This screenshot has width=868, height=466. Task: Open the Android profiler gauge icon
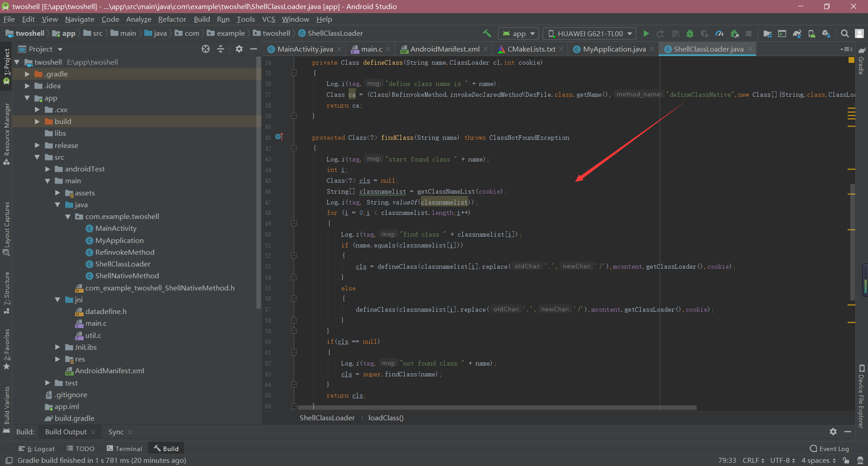(719, 33)
